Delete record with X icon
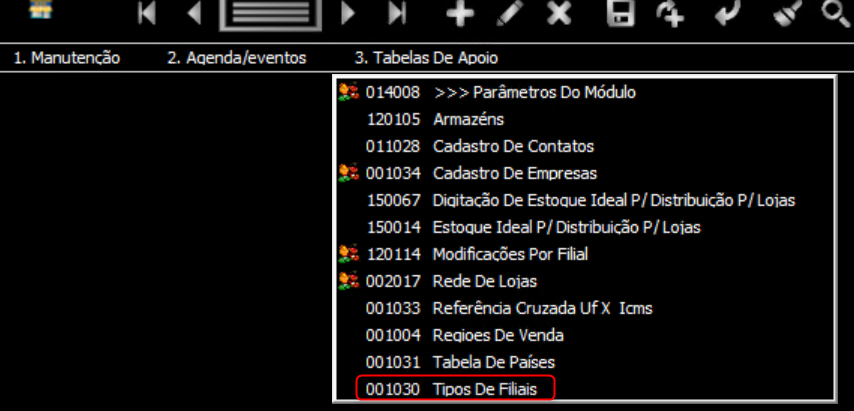This screenshot has height=411, width=854. click(559, 13)
